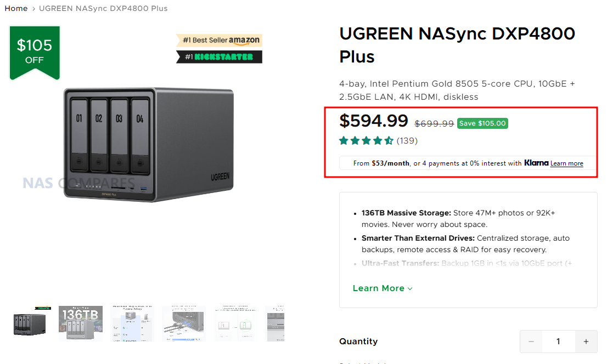The width and height of the screenshot is (607, 364).
Task: Select the fifth gallery thumbnail
Action: pos(235,324)
